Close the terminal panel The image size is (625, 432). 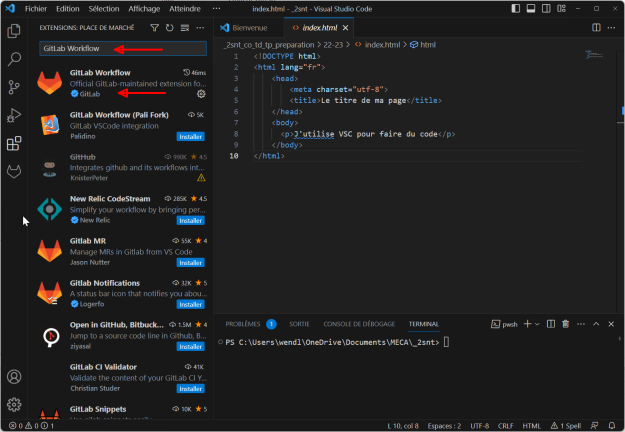click(611, 324)
